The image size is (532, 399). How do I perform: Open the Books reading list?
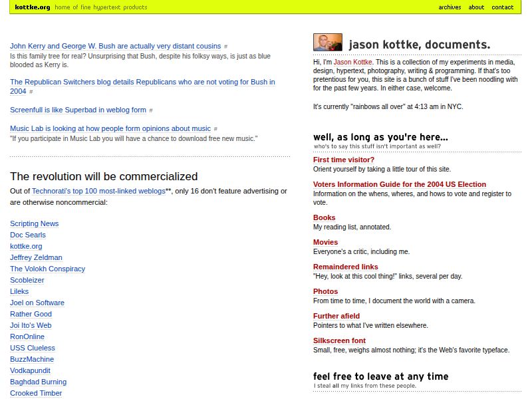click(x=324, y=217)
